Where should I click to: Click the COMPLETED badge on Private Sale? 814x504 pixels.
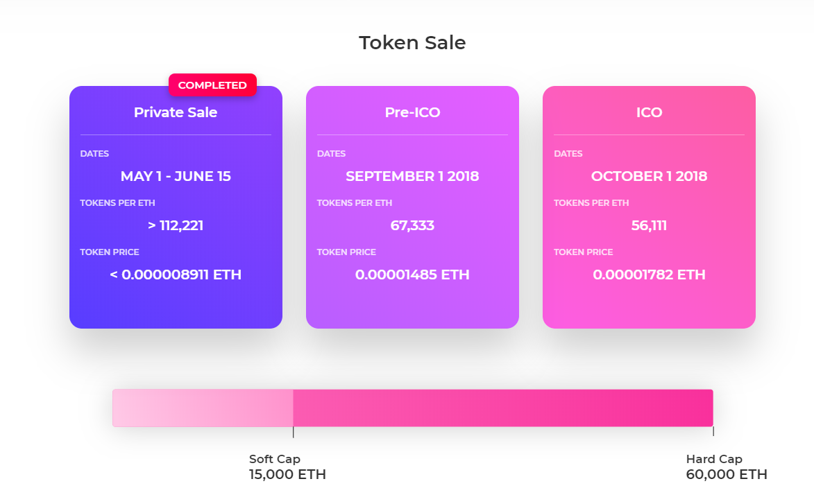212,85
